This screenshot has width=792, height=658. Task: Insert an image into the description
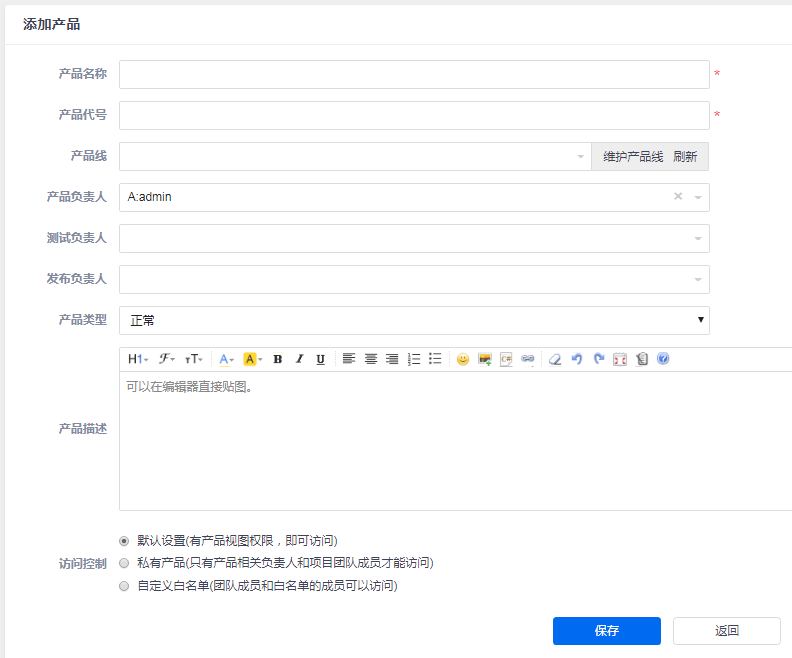point(485,359)
